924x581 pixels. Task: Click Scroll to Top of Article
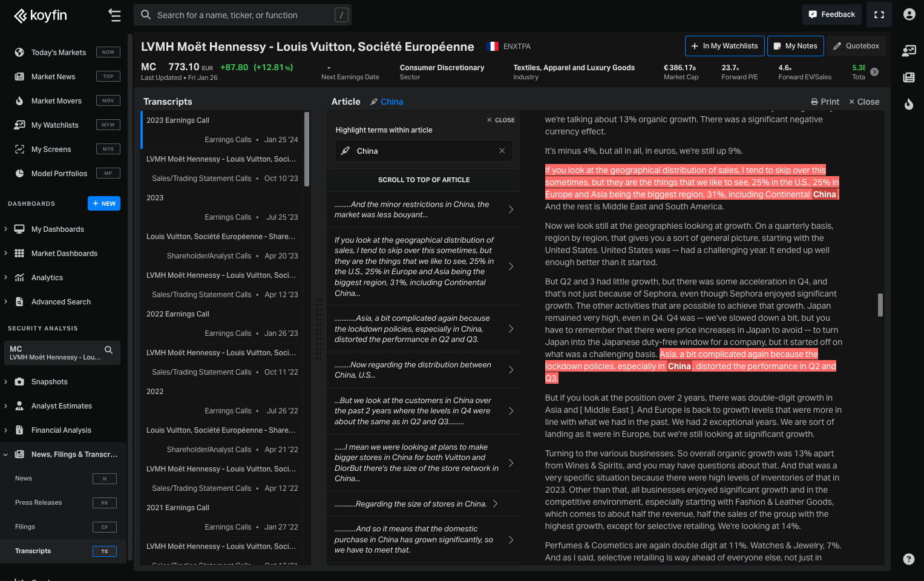[424, 180]
